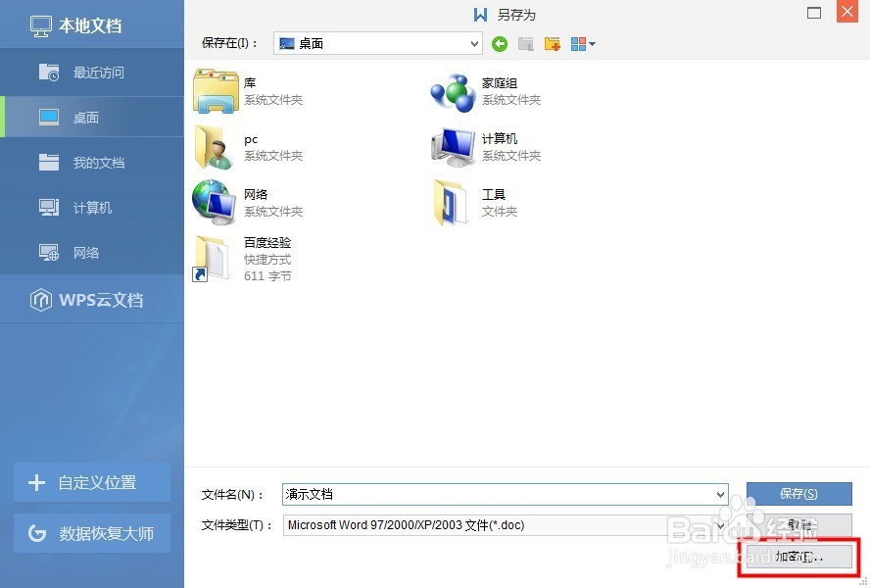Click the green back navigation arrow
870x588 pixels.
pos(500,43)
